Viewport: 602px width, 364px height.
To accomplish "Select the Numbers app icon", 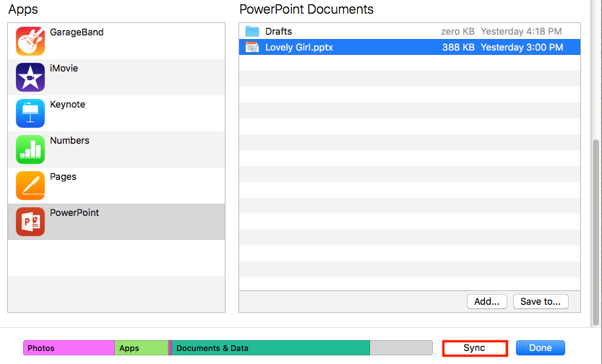I will (30, 149).
